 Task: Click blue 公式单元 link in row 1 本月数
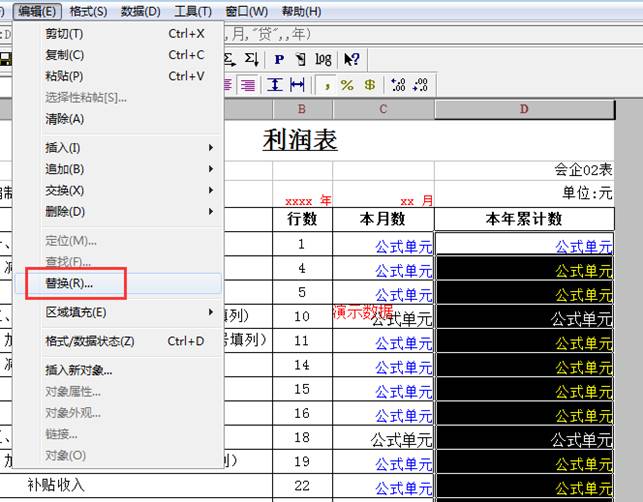coord(403,246)
